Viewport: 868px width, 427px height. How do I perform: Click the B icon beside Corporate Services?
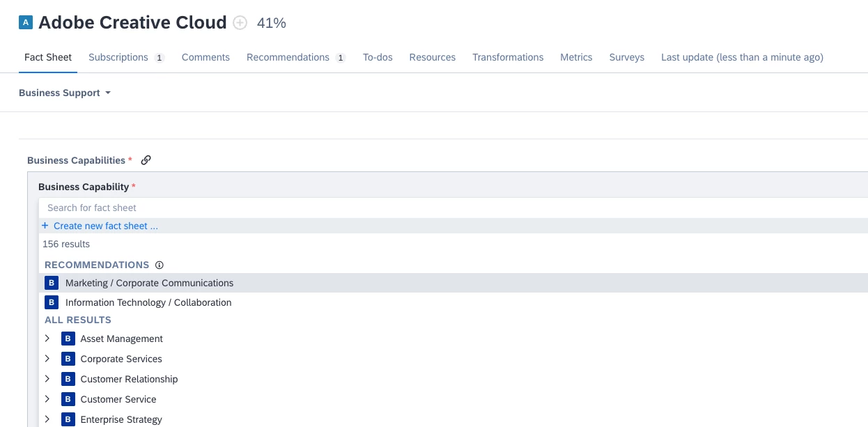coord(68,359)
